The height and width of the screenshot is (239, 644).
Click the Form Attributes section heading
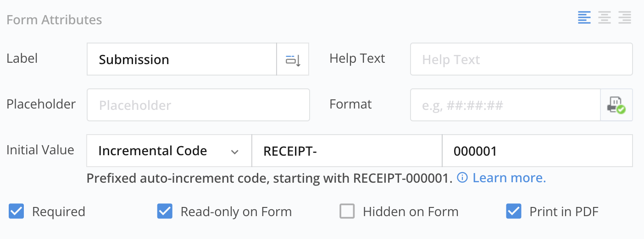click(x=54, y=20)
